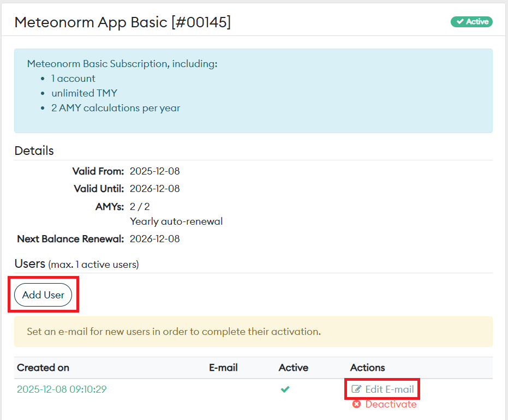508x420 pixels.
Task: Click the green active checkmark in user row
Action: (x=285, y=389)
